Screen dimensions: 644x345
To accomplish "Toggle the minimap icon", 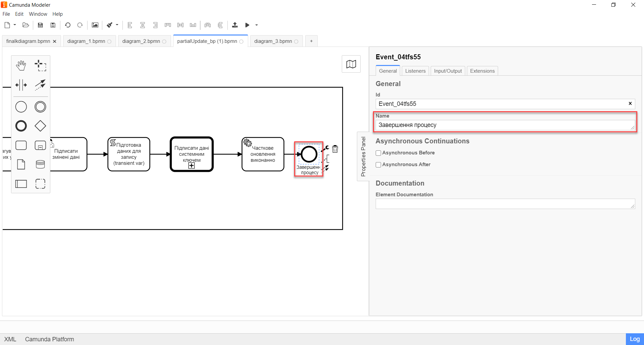I will 351,64.
